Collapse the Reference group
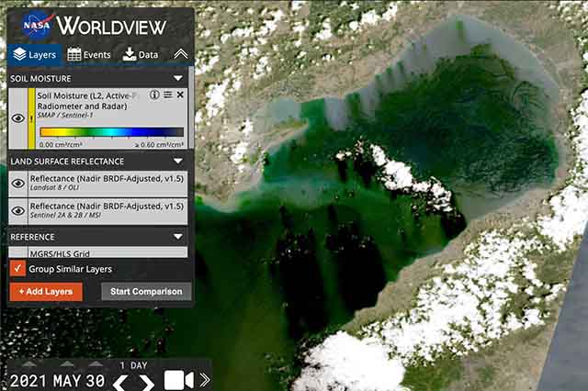Image resolution: width=588 pixels, height=391 pixels. tap(178, 237)
